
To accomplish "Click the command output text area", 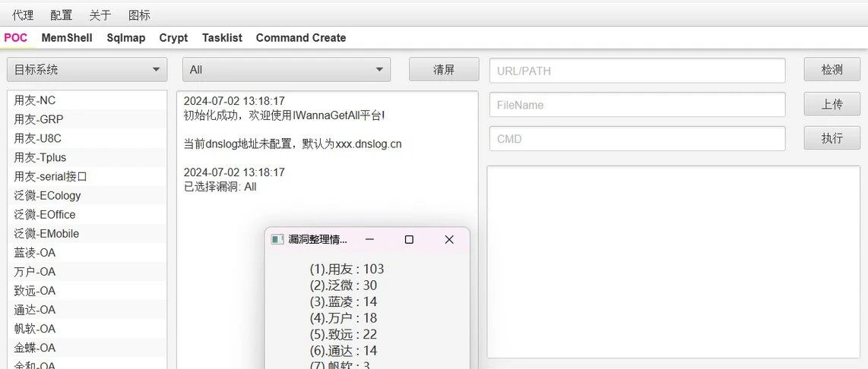I will tap(673, 262).
